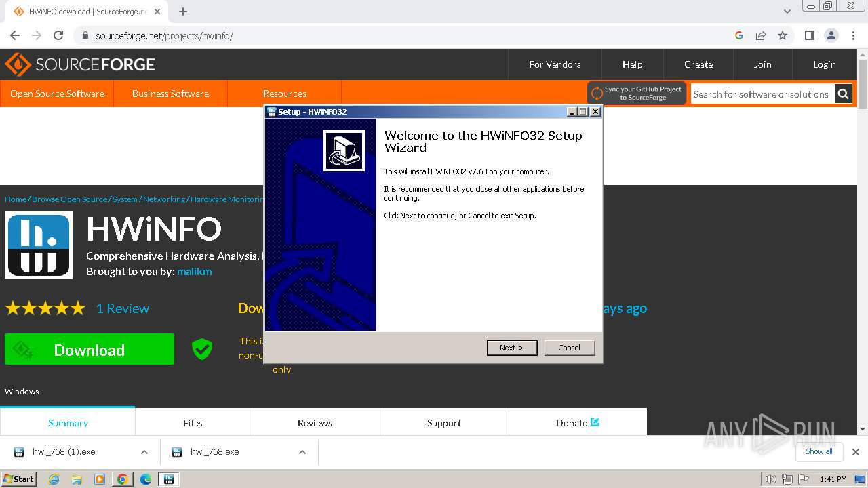
Task: Cancel the HWiNFO32 Setup wizard
Action: click(x=569, y=348)
